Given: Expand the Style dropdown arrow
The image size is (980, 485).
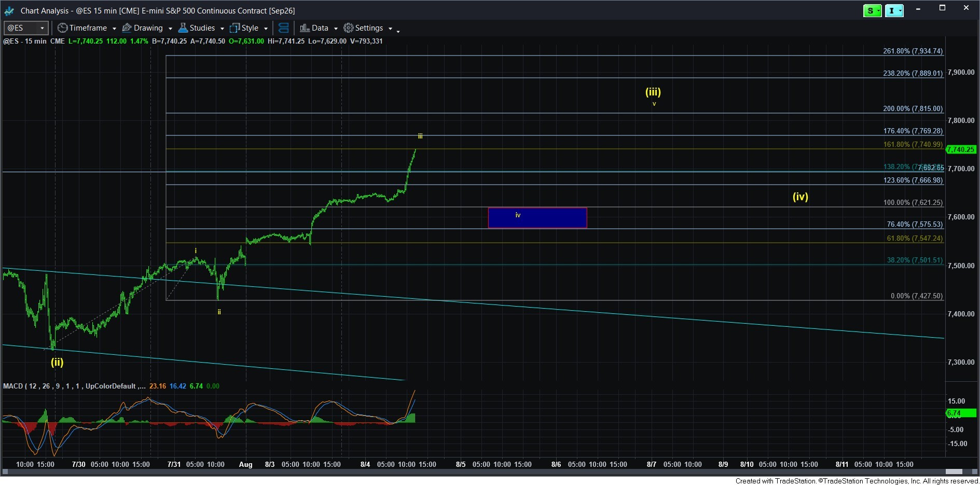Looking at the screenshot, I should pos(266,29).
